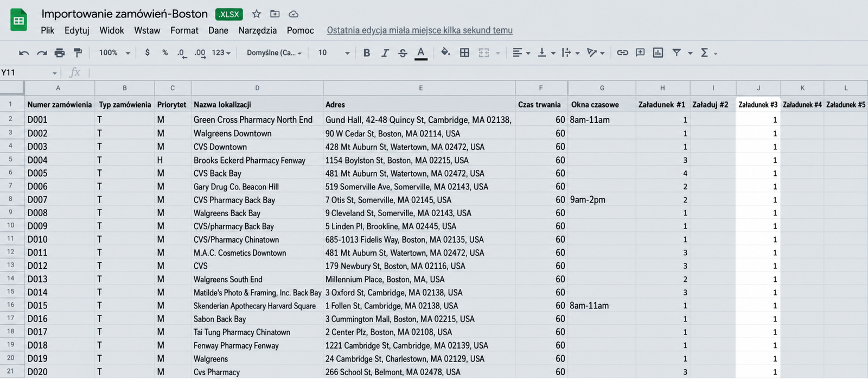Toggle bold formatting
This screenshot has width=868, height=379.
367,53
